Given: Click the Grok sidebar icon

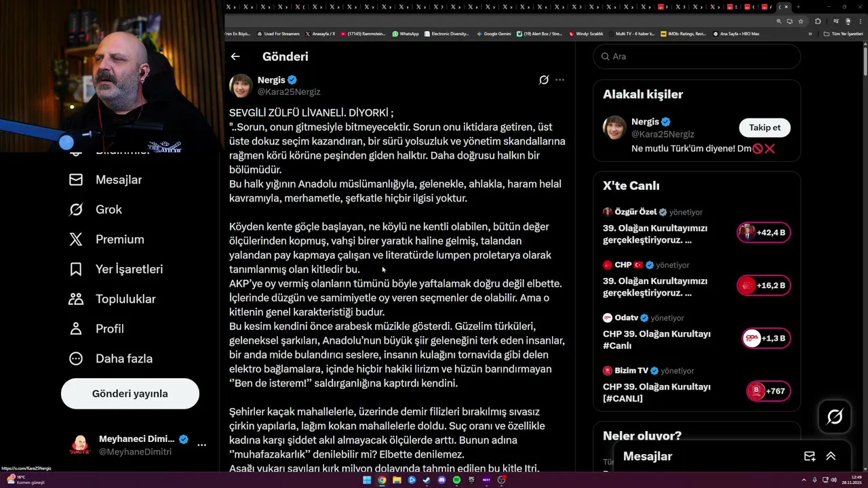Looking at the screenshot, I should pos(76,209).
